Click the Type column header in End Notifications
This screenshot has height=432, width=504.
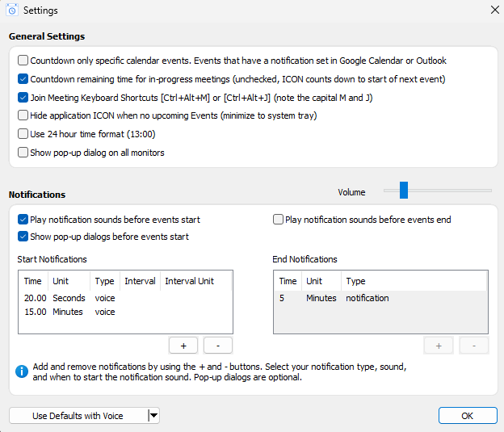click(414, 281)
